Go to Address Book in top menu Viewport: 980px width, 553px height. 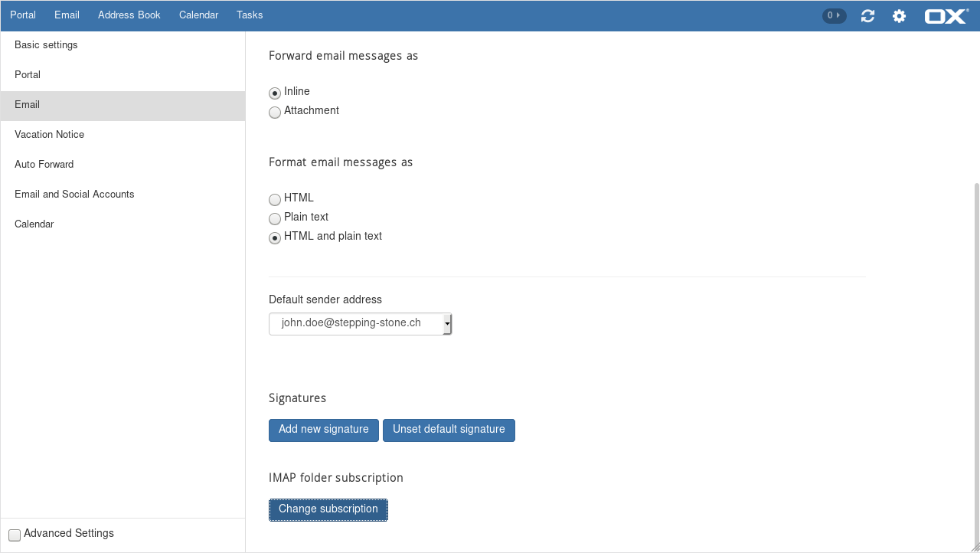(x=129, y=15)
